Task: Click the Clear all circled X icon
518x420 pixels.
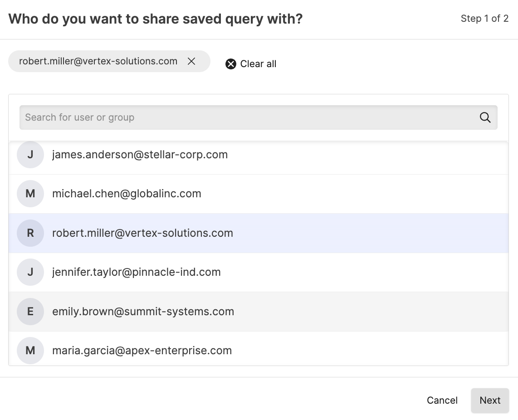Action: [x=231, y=64]
